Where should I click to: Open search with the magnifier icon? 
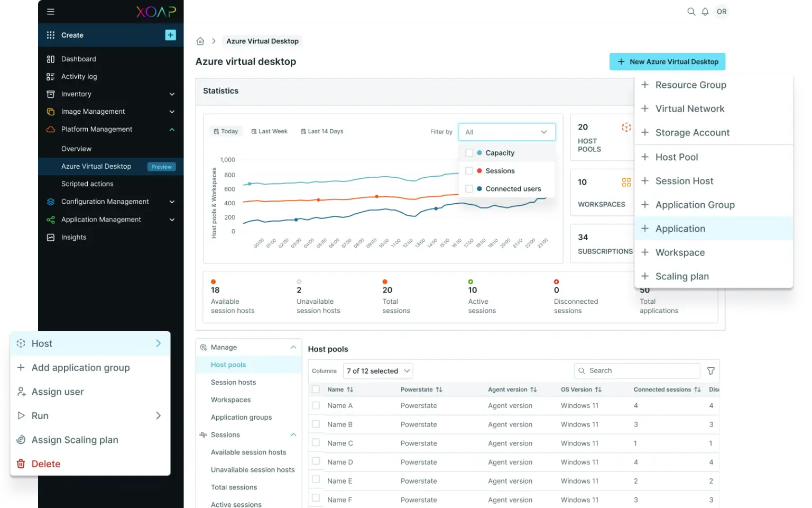(x=691, y=12)
